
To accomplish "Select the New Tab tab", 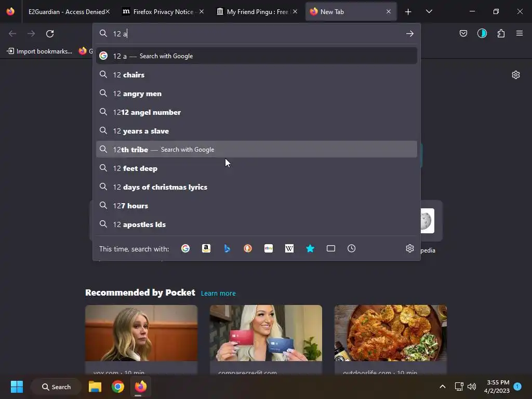I will [x=351, y=11].
